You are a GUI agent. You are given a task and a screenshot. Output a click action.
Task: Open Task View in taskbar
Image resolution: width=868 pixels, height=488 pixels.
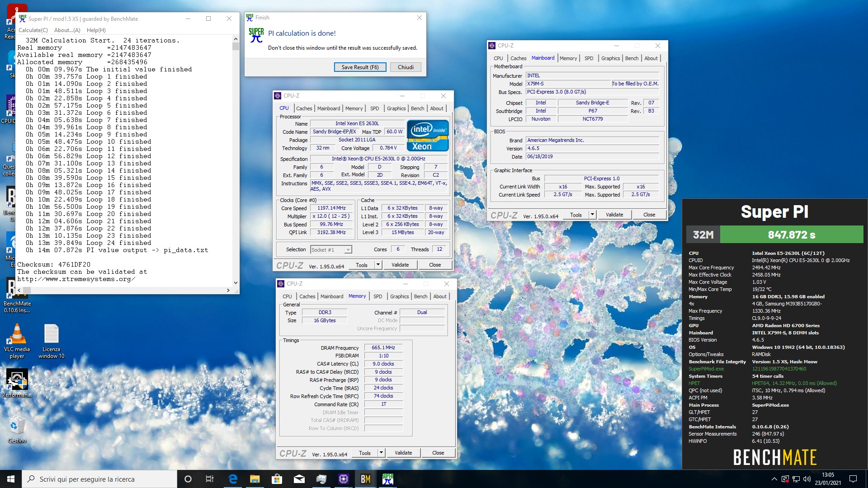click(210, 479)
